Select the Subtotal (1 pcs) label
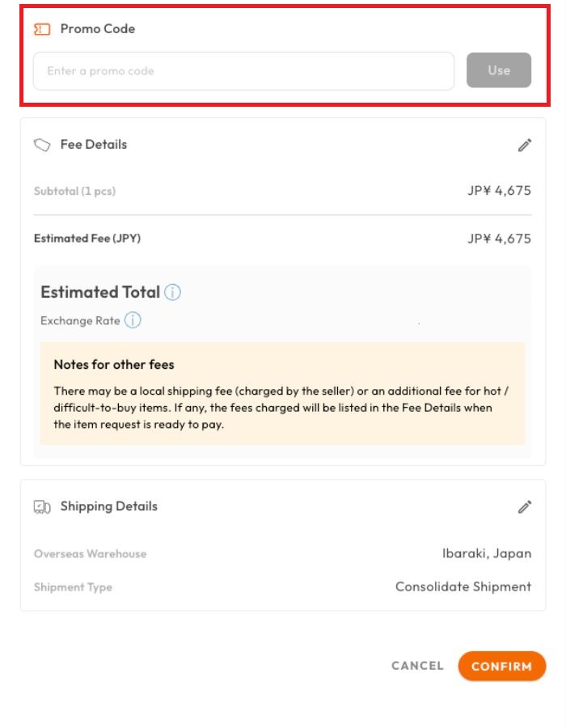The height and width of the screenshot is (728, 566). [74, 191]
